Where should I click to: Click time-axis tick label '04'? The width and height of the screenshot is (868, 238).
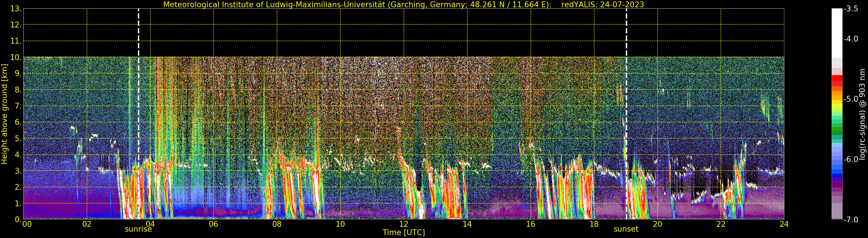[150, 224]
